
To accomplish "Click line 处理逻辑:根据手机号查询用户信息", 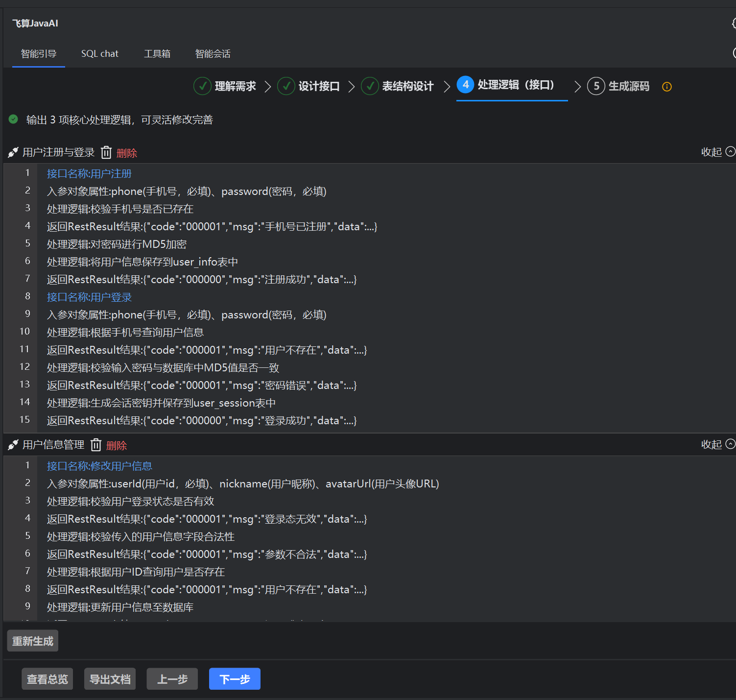I will click(x=125, y=332).
